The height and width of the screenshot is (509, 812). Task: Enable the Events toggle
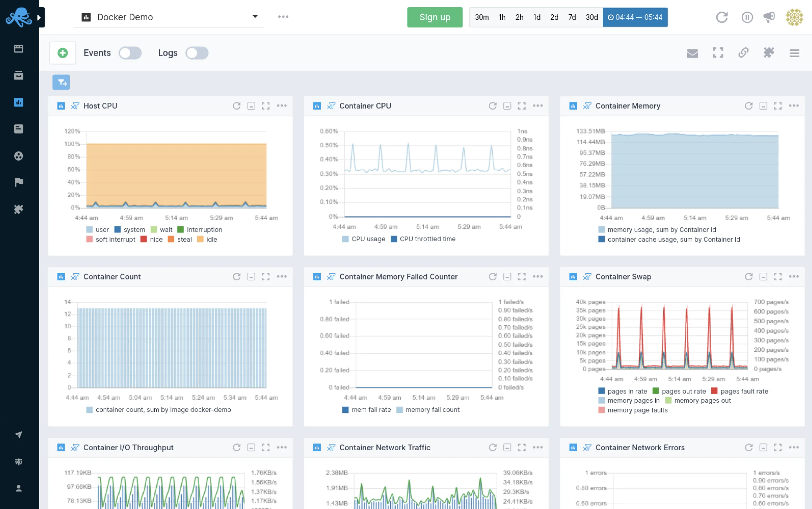[130, 53]
